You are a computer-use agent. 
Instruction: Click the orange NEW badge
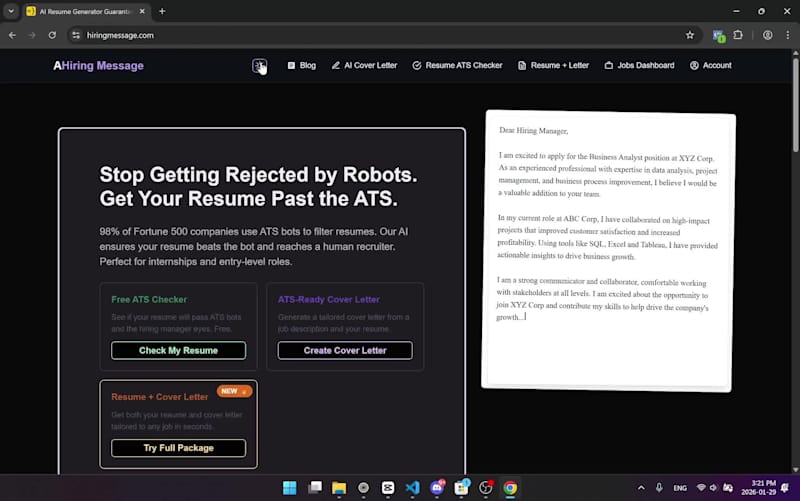click(234, 391)
